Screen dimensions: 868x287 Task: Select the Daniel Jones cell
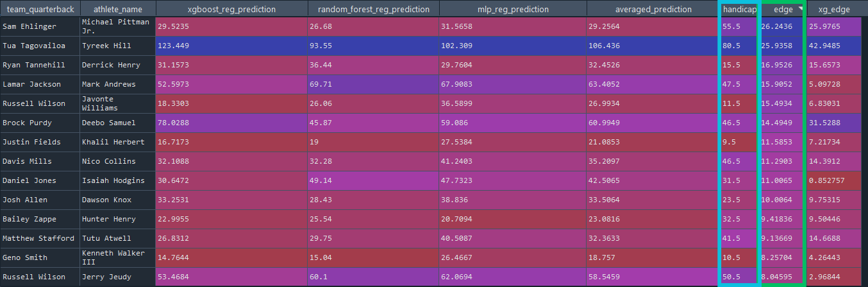click(x=40, y=181)
